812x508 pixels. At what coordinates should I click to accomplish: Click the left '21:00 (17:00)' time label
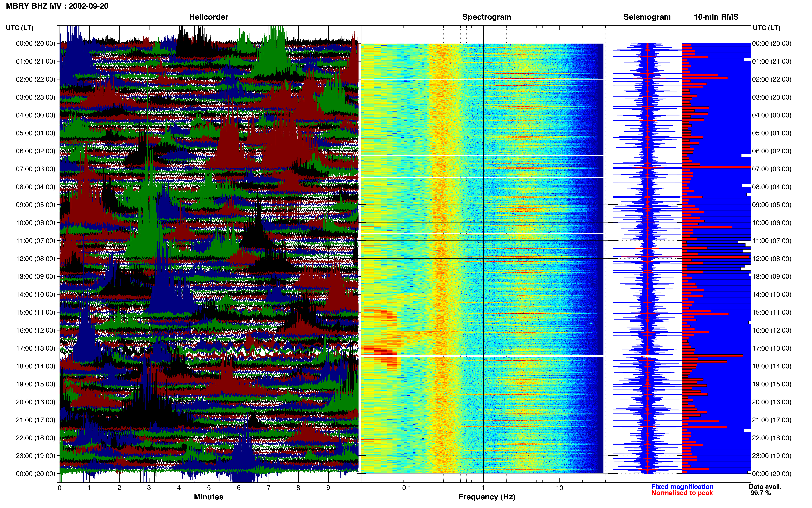click(x=36, y=420)
